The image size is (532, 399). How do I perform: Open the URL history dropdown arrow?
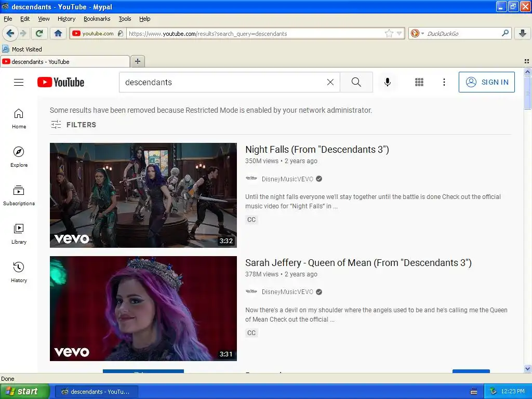400,33
